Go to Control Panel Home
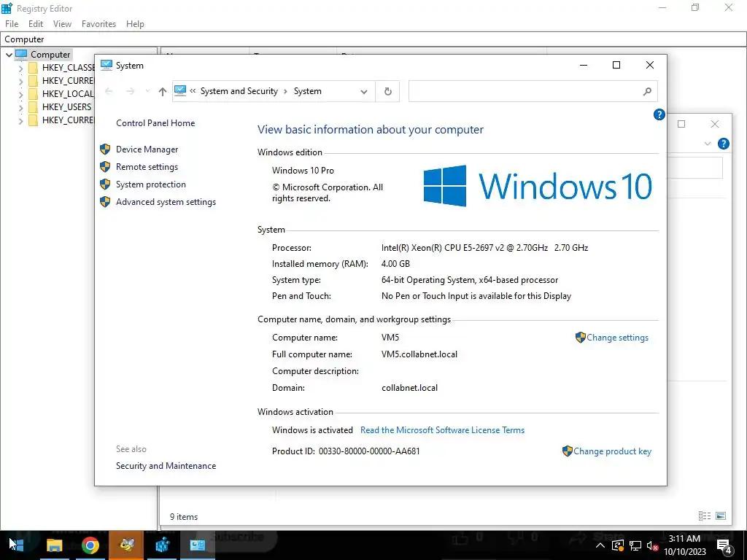 [155, 123]
